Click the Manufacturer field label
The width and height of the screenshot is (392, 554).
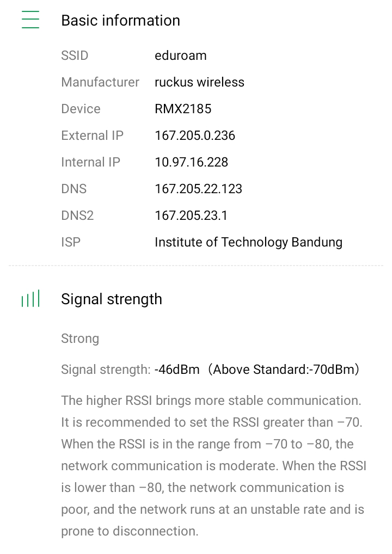tap(100, 82)
